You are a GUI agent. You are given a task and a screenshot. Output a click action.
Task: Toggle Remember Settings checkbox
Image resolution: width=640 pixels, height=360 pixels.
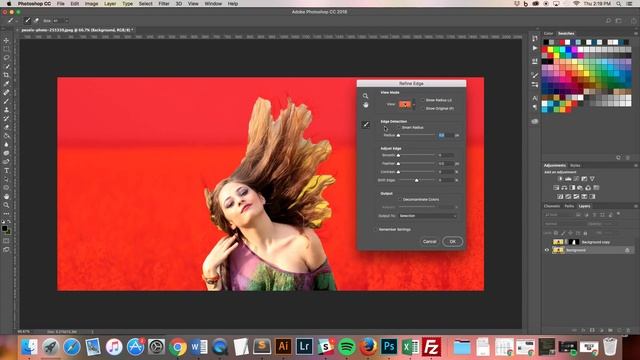376,229
